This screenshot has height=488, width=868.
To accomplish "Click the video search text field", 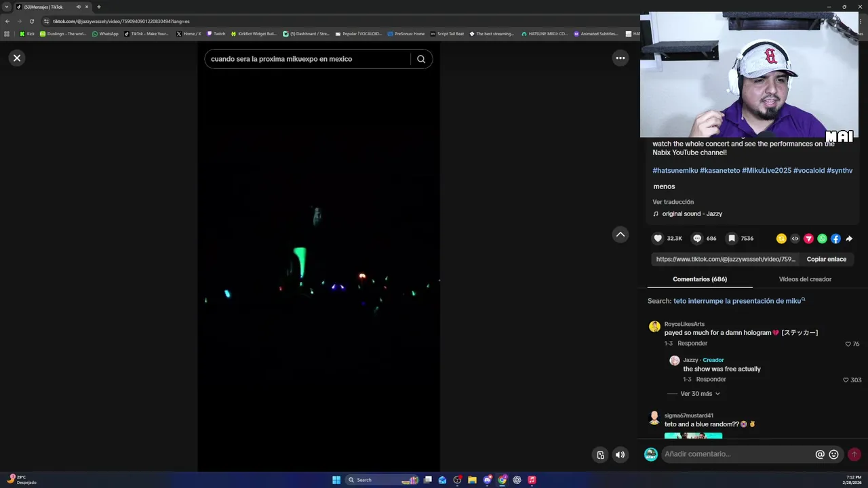I will point(309,59).
